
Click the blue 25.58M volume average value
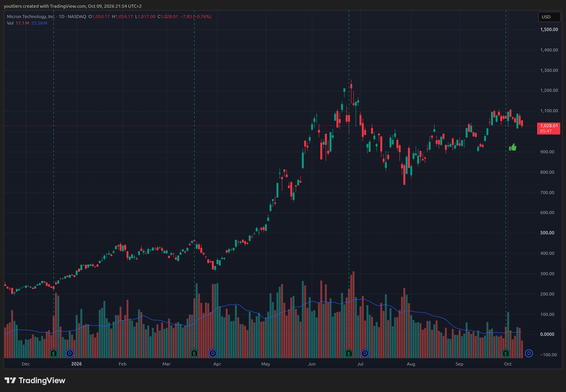(39, 23)
